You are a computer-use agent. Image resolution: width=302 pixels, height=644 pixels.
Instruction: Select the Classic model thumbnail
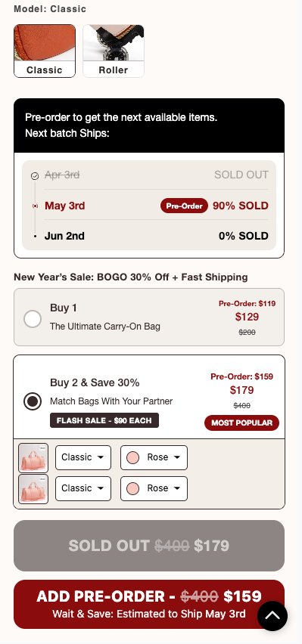(x=45, y=51)
